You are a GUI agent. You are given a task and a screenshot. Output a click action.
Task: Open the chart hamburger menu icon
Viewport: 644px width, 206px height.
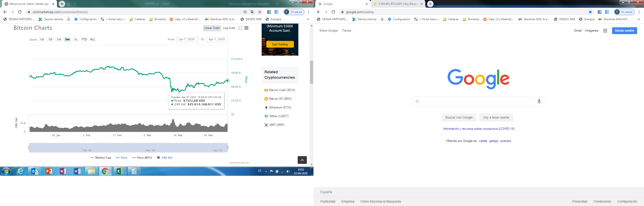(246, 28)
